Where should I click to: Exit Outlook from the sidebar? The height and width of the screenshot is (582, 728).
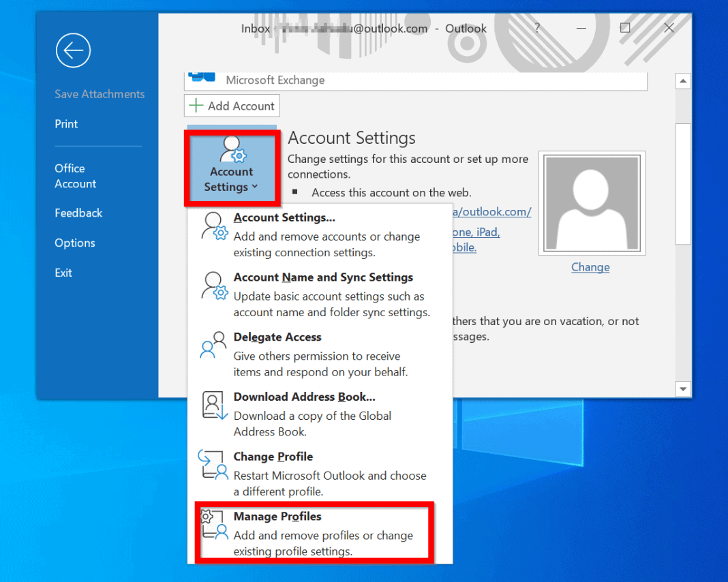coord(63,273)
